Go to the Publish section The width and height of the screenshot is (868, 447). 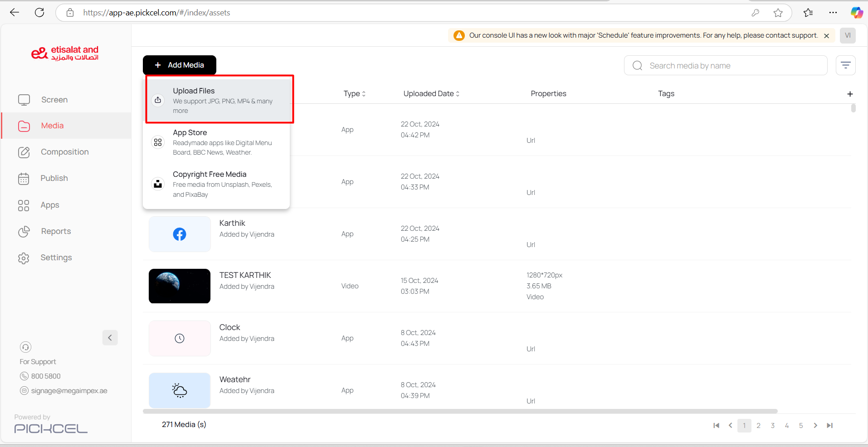54,178
